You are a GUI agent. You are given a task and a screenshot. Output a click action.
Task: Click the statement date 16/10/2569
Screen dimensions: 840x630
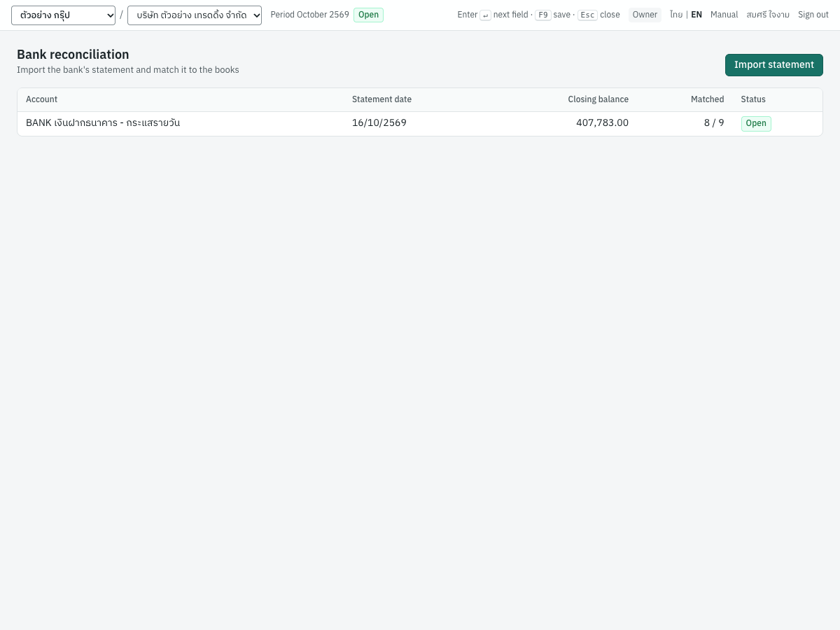pos(379,123)
